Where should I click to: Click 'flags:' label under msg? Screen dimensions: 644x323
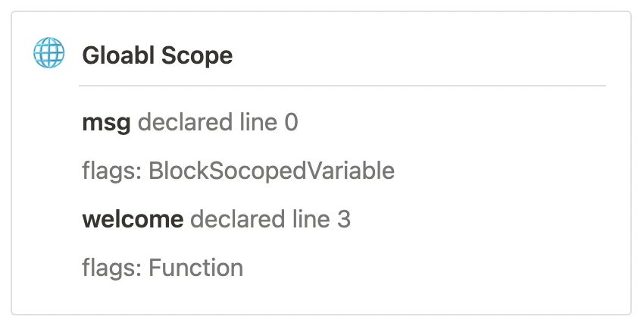pos(111,171)
